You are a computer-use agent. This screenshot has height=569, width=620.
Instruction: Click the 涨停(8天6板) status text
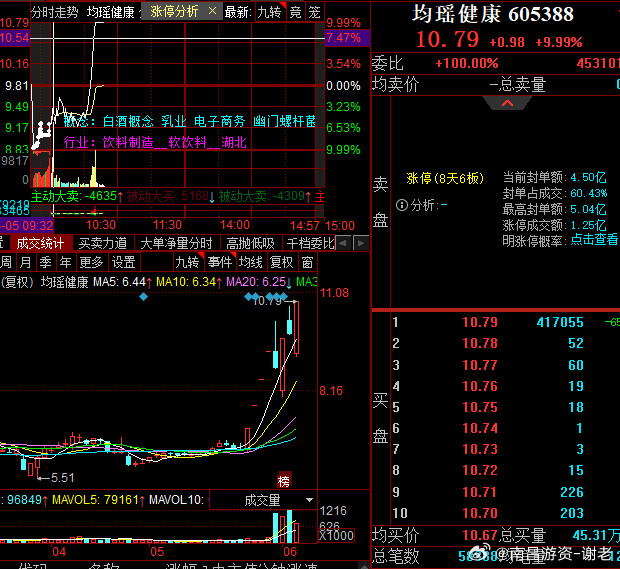[x=445, y=178]
